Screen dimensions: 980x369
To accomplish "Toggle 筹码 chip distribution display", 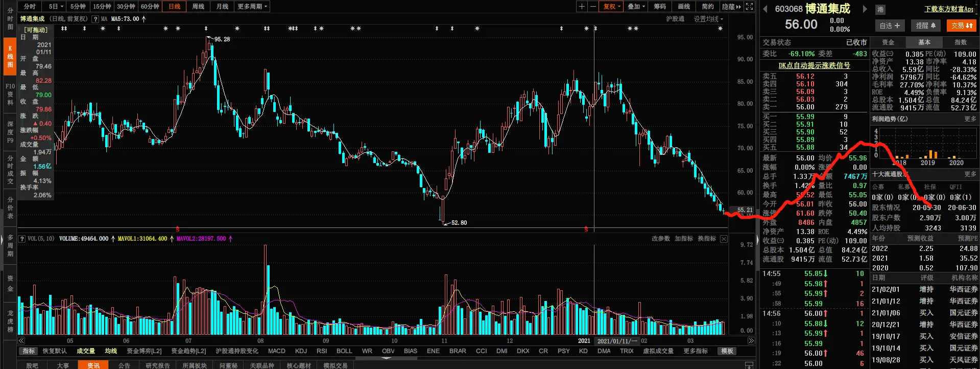I will coord(660,6).
